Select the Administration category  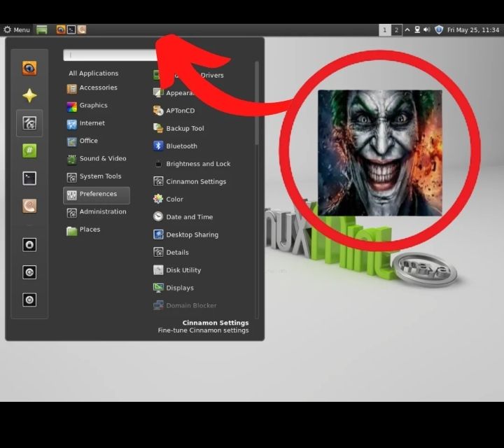coord(97,212)
